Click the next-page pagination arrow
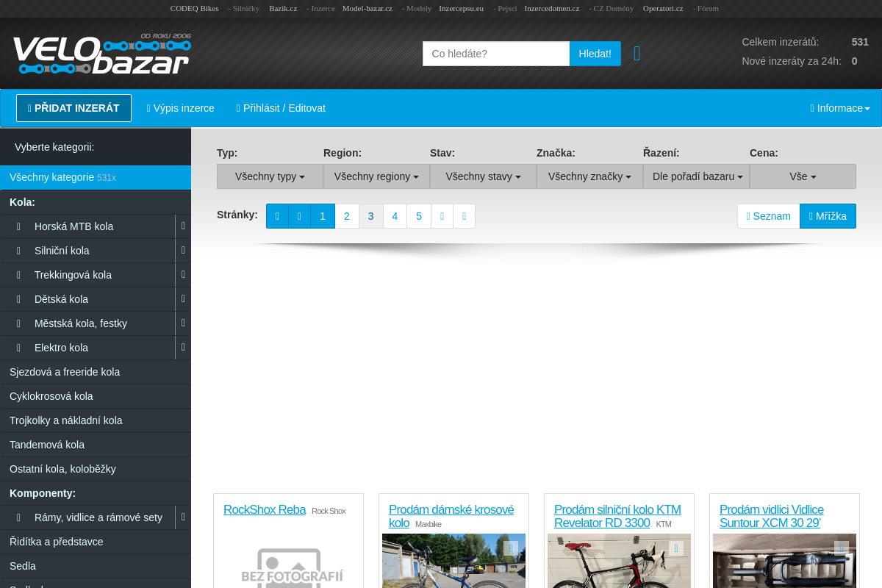The height and width of the screenshot is (588, 882). (442, 216)
